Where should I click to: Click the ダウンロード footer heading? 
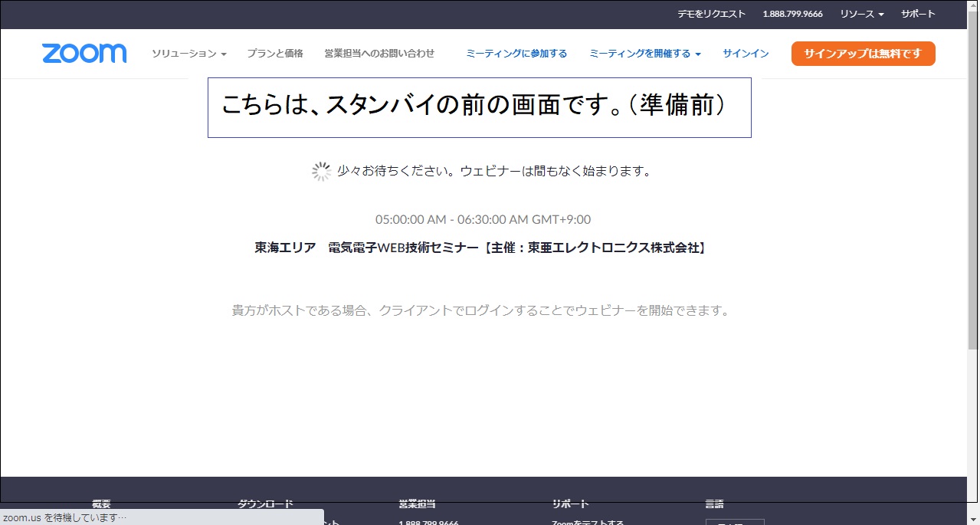265,504
